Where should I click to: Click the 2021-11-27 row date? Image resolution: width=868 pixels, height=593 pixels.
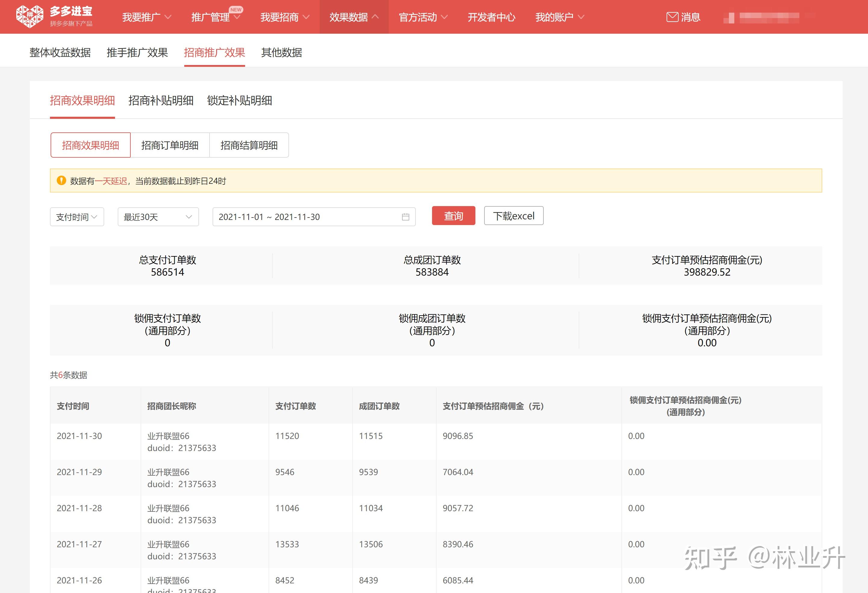79,545
